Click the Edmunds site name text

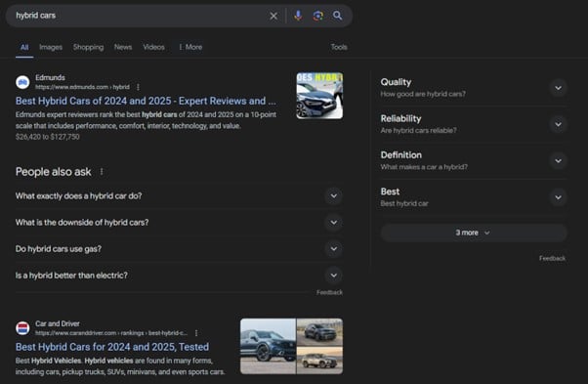[x=50, y=77]
